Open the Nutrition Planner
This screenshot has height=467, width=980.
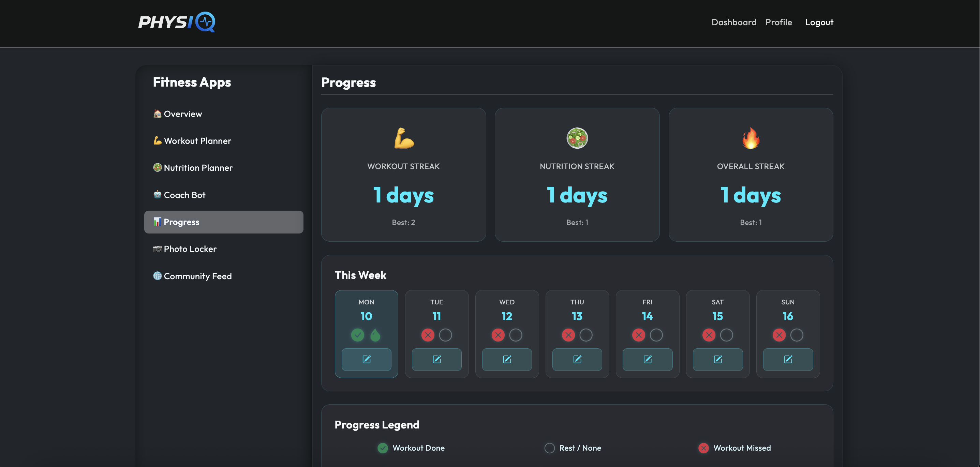pos(198,168)
